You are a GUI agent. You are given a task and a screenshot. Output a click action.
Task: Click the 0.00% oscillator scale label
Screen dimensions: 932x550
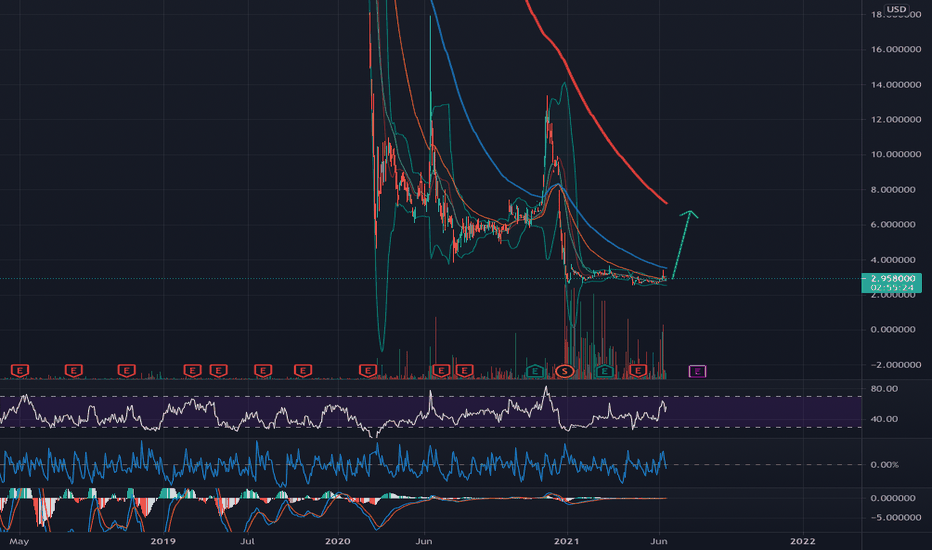[x=884, y=465]
